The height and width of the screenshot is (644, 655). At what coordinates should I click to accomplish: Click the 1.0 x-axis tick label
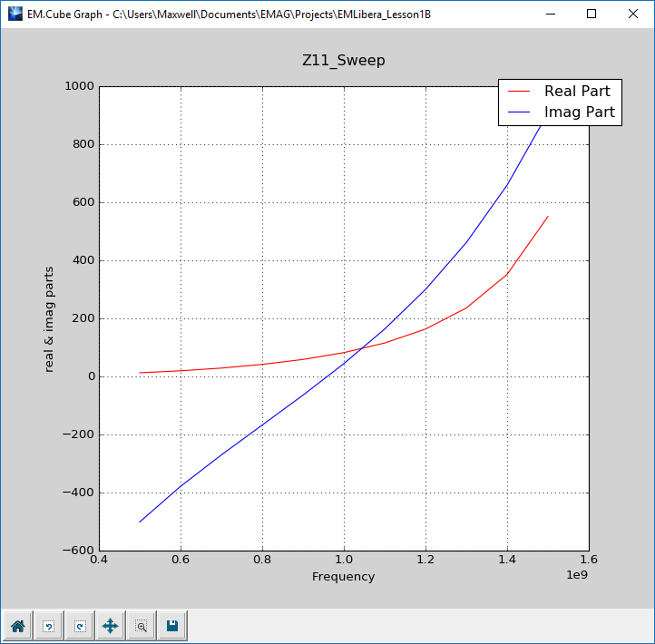pyautogui.click(x=344, y=560)
